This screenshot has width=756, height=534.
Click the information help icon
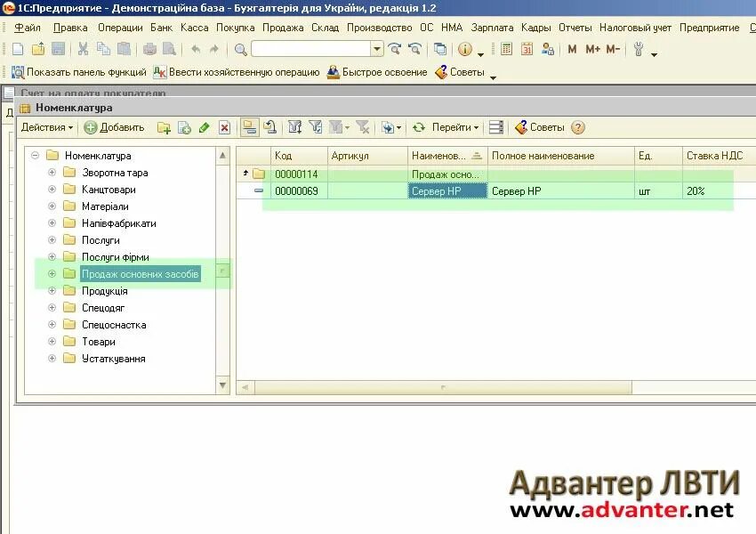(465, 49)
